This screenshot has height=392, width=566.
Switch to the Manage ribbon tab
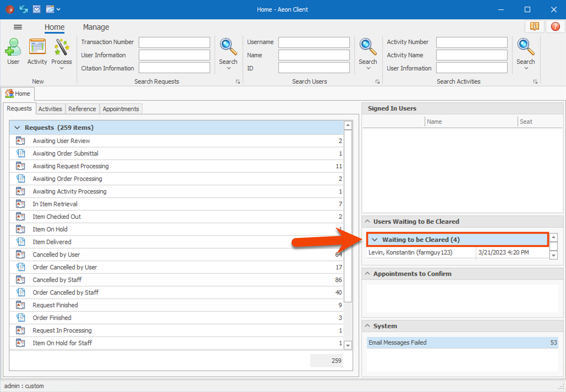pos(96,27)
